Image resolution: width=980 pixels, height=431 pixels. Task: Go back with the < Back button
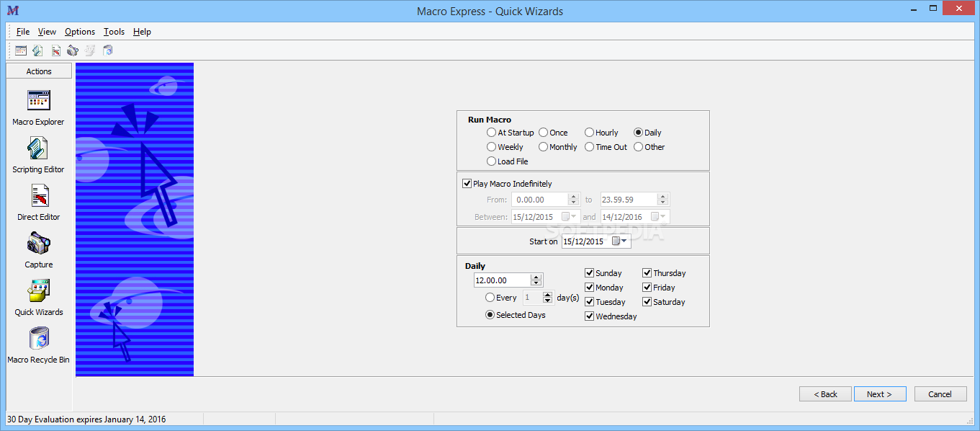coord(825,394)
